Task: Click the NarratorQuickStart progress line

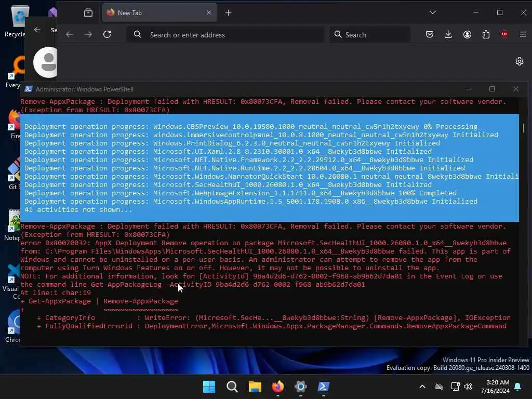Action: [x=271, y=176]
